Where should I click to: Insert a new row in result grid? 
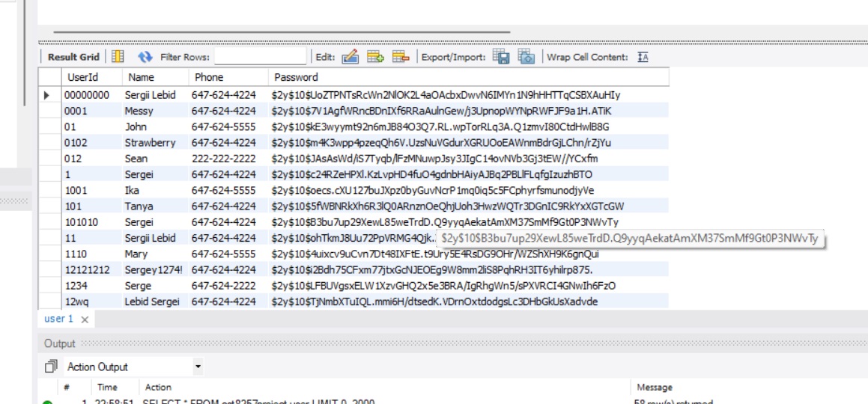[375, 57]
